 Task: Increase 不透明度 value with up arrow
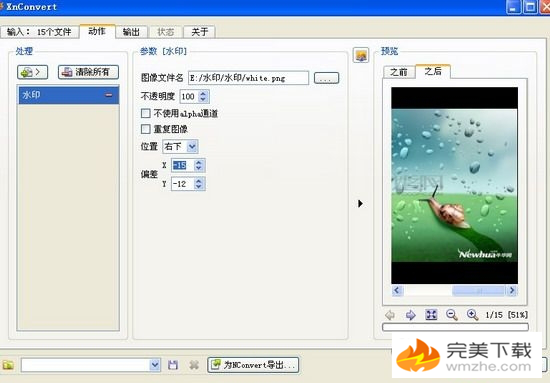pos(203,94)
